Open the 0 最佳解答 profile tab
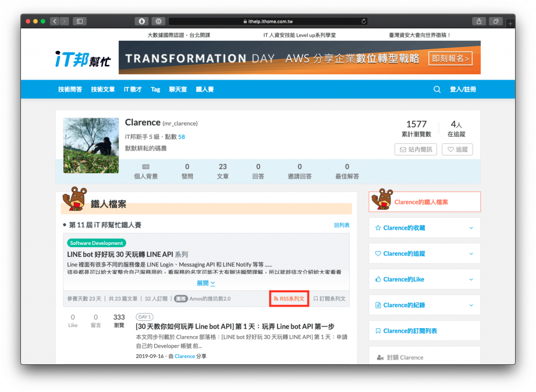536x392 pixels. (x=348, y=171)
